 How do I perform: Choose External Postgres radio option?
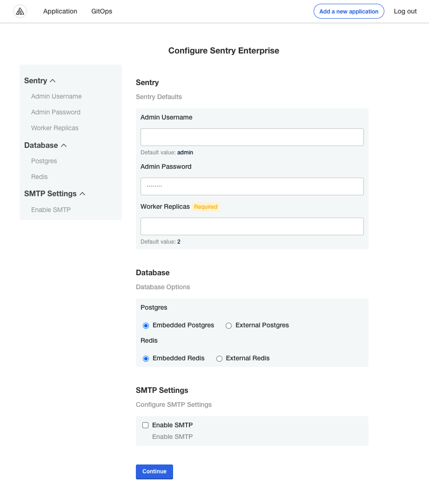[229, 325]
